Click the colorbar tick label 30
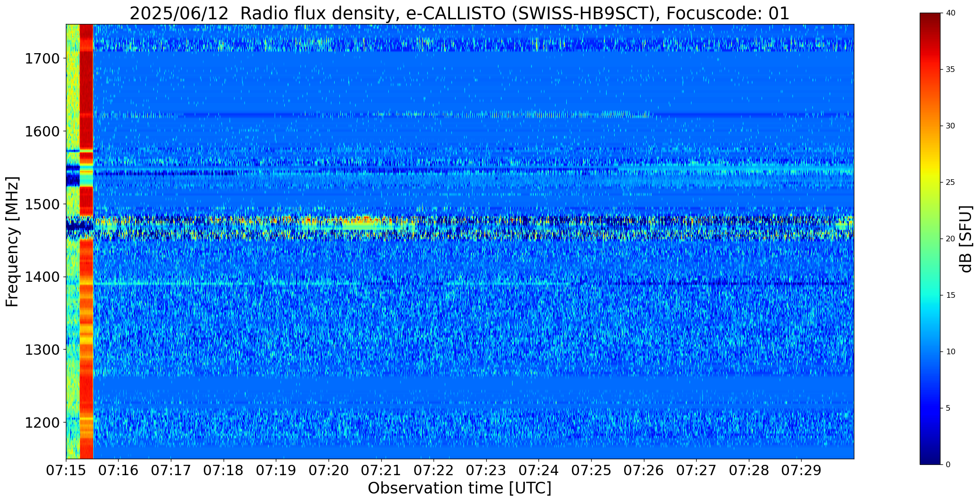This screenshot has width=980, height=502. click(950, 126)
